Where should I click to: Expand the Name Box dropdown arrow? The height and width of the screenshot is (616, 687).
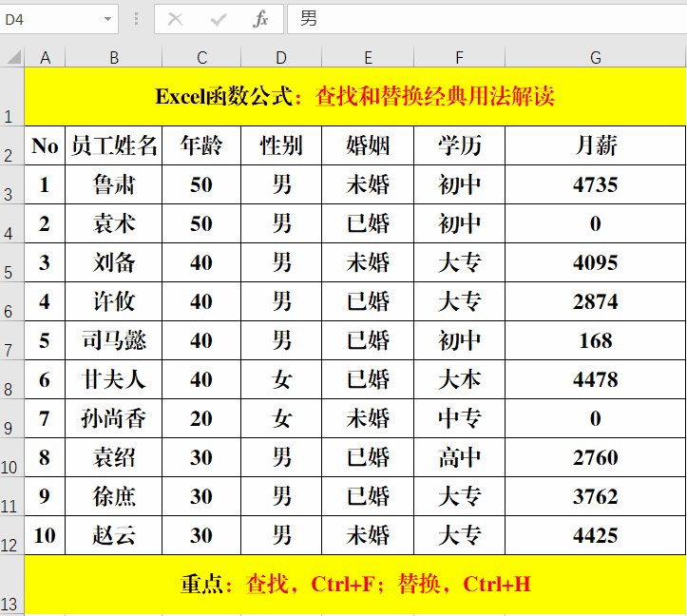coord(107,19)
